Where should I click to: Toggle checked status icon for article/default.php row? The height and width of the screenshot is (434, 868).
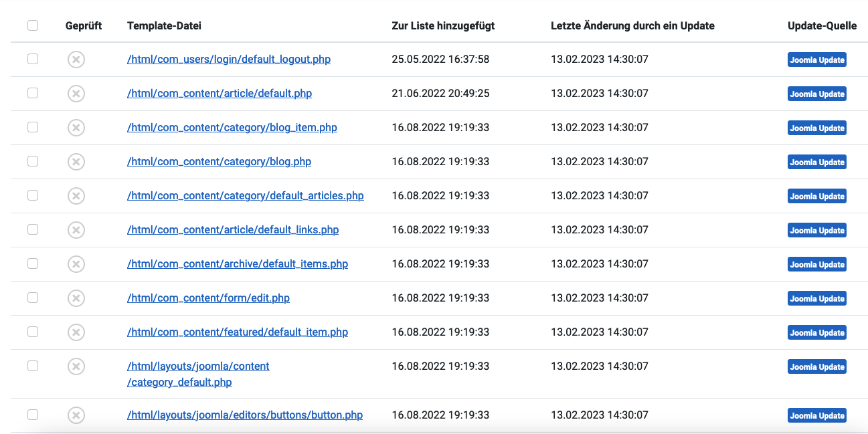coord(76,94)
